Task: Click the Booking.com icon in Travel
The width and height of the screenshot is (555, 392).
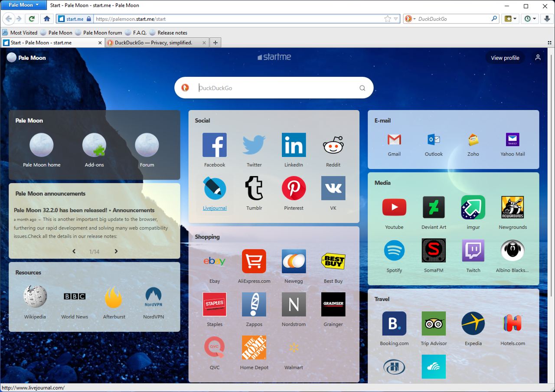Action: pos(394,323)
